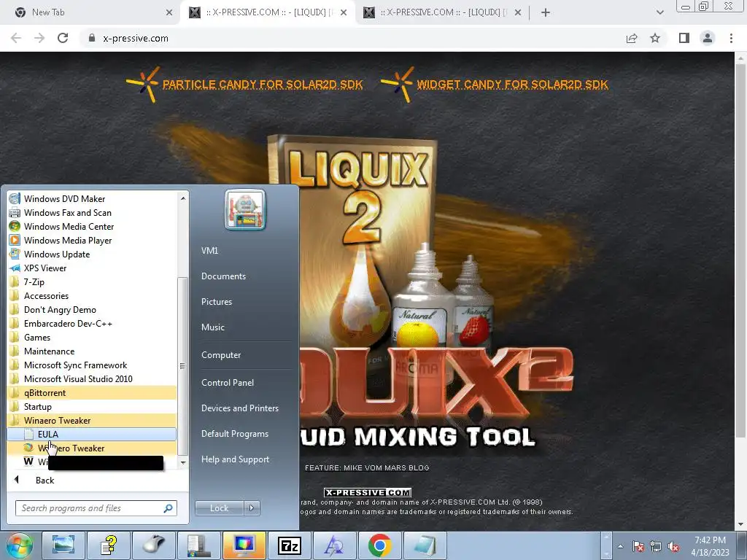The height and width of the screenshot is (560, 747).
Task: Open Windows Media Center entry
Action: [x=92, y=226]
